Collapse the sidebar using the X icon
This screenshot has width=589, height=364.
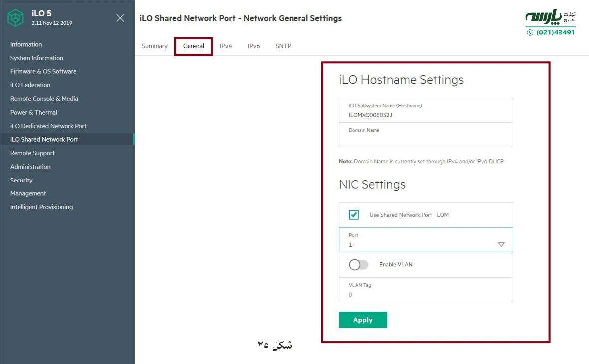tap(120, 17)
